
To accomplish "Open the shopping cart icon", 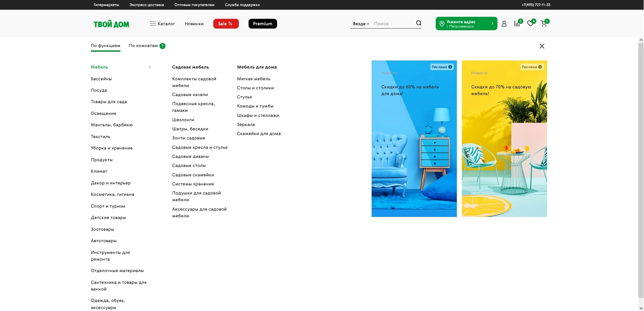I will tap(544, 24).
